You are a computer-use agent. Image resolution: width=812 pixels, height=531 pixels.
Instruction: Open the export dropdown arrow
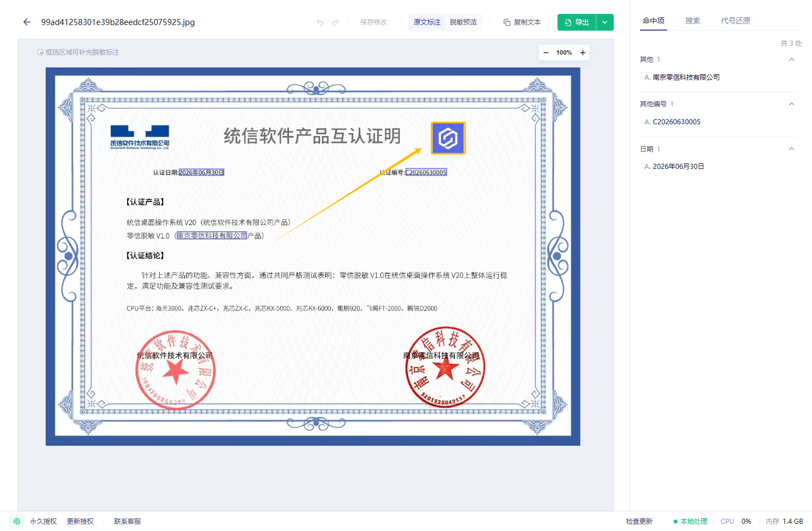pyautogui.click(x=605, y=22)
